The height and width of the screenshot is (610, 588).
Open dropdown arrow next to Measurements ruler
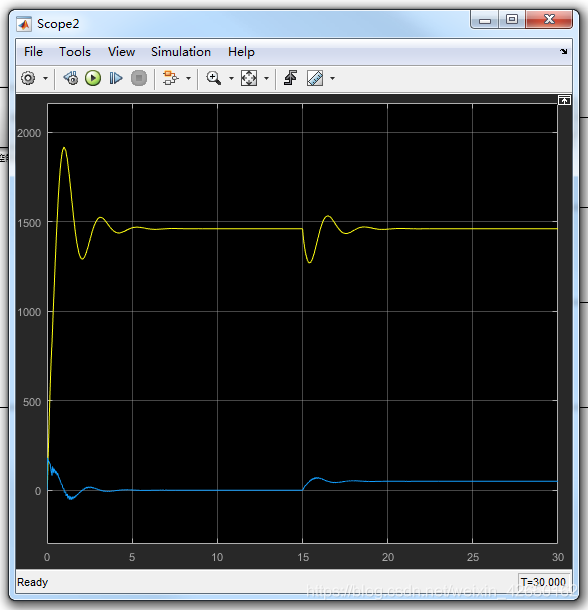[332, 79]
